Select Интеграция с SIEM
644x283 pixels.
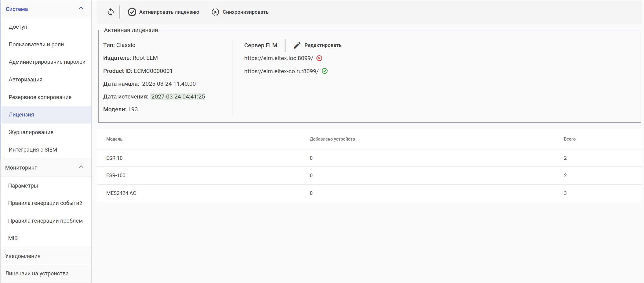pos(33,150)
